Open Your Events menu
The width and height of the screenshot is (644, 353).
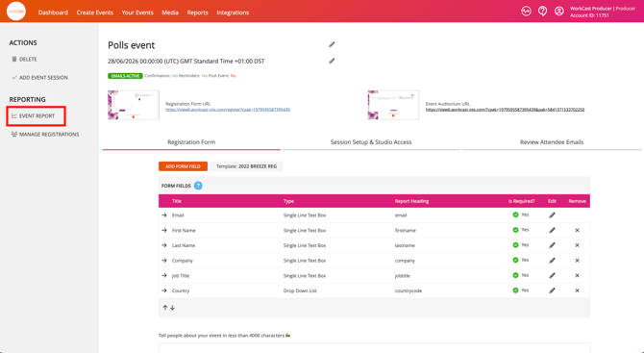pyautogui.click(x=137, y=13)
